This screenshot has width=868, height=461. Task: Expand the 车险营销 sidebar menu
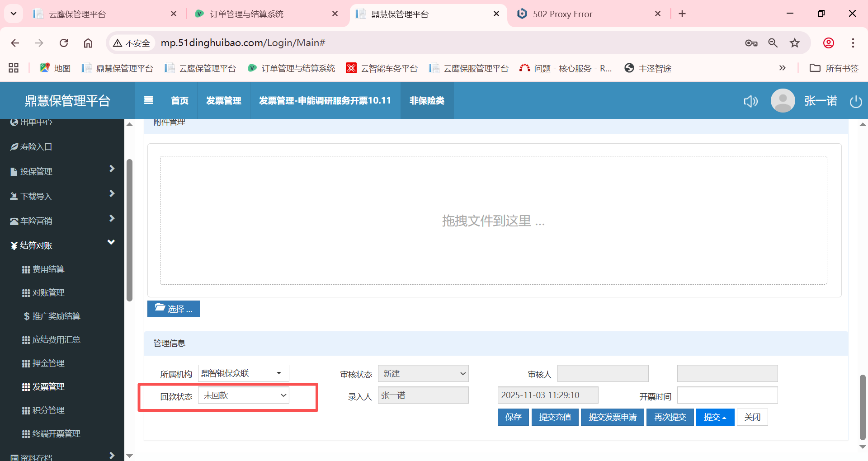62,221
